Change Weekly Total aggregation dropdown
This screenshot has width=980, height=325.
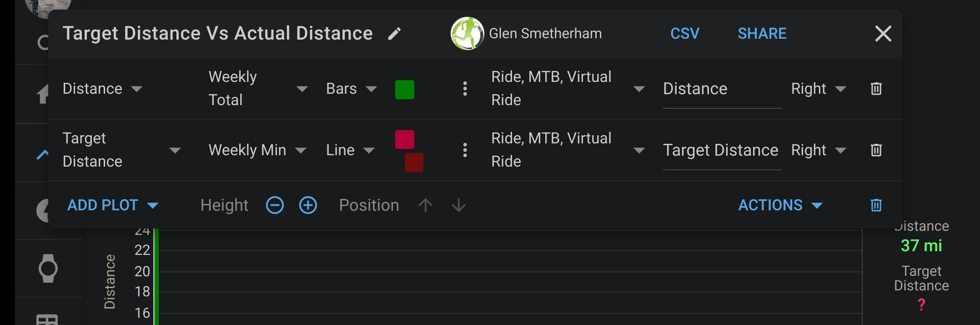tap(258, 89)
